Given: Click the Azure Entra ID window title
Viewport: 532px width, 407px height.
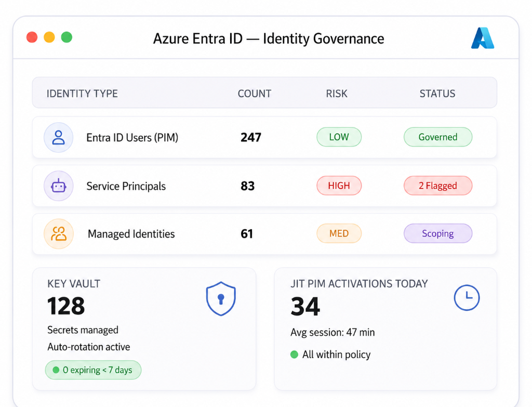Looking at the screenshot, I should click(269, 38).
